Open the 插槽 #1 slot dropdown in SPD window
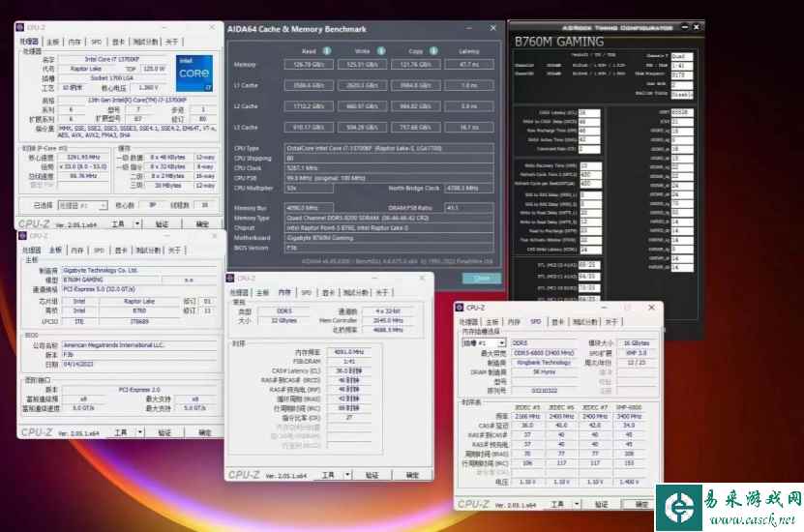 [x=484, y=342]
